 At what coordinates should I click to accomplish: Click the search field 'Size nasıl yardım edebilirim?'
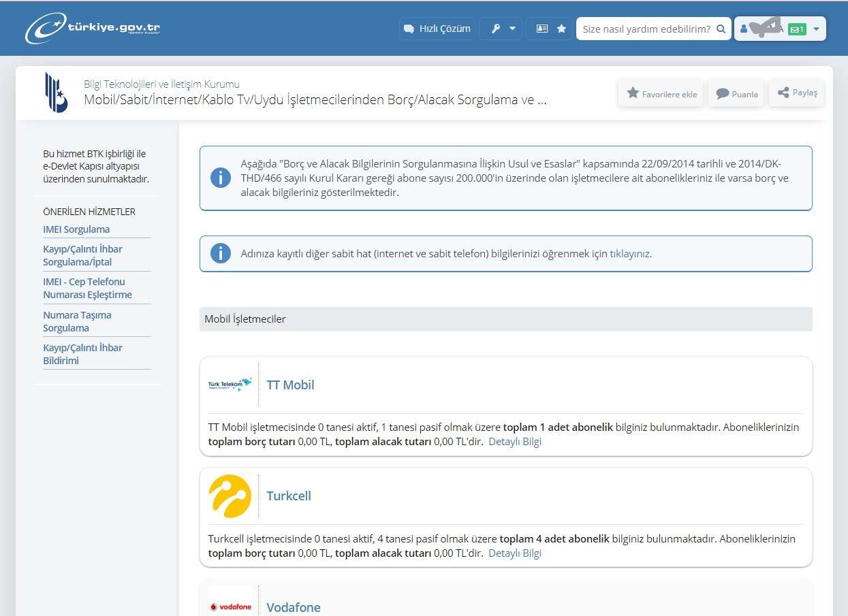tap(646, 29)
